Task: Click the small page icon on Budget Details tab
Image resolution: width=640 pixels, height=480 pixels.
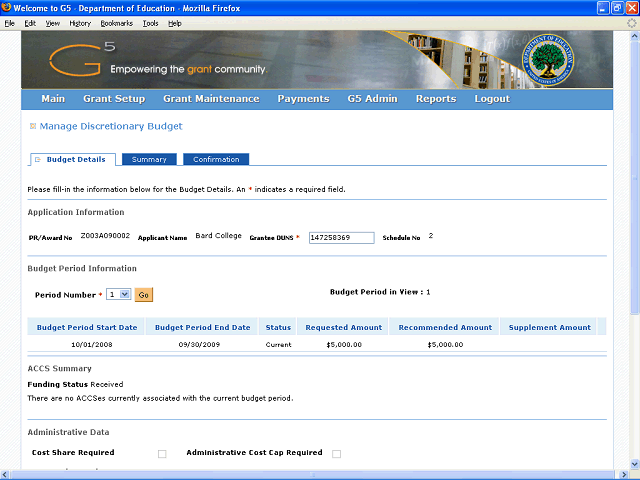Action: tap(38, 160)
